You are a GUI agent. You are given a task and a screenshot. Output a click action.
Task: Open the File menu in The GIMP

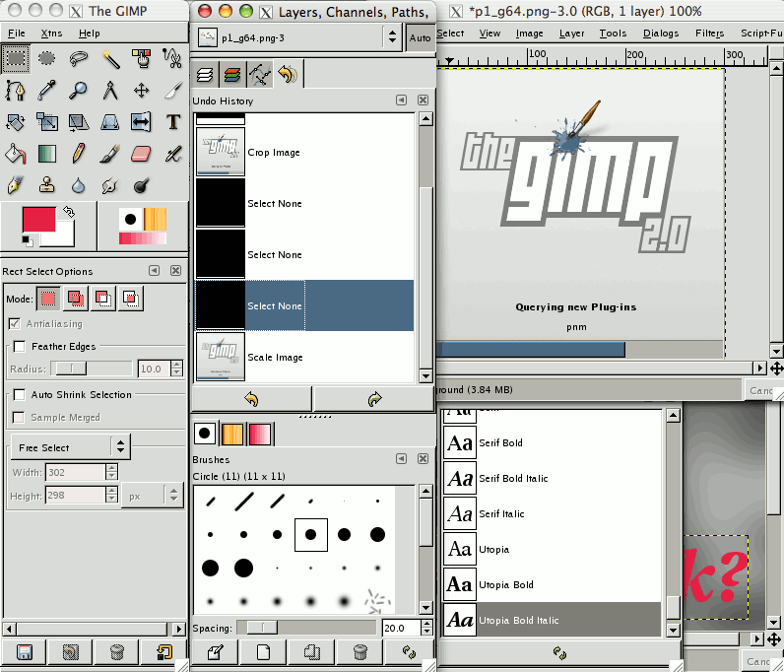click(x=17, y=34)
